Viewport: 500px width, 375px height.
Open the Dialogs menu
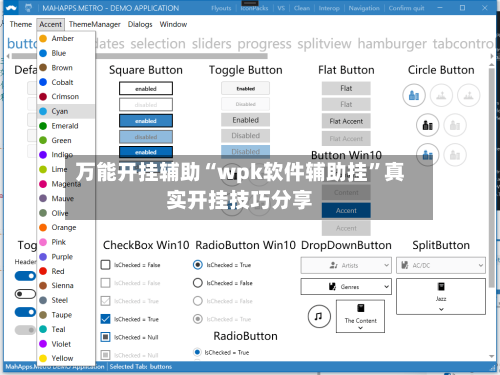pyautogui.click(x=140, y=24)
